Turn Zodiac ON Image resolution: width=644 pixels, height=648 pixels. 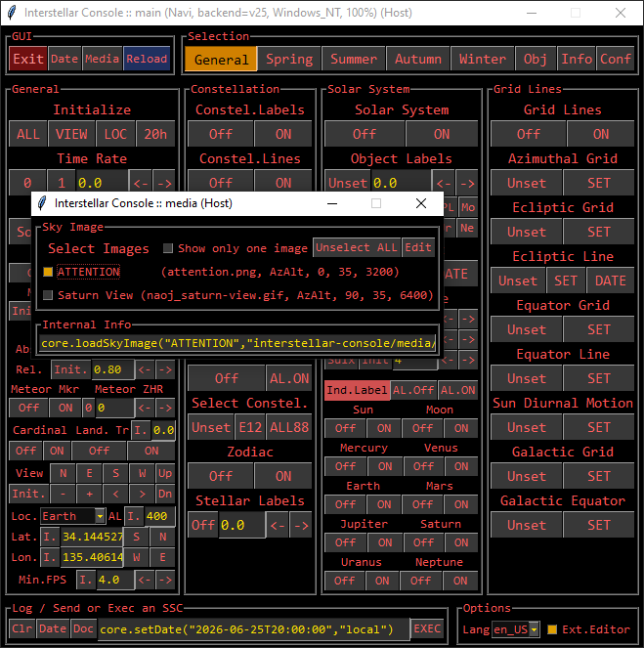point(283,476)
